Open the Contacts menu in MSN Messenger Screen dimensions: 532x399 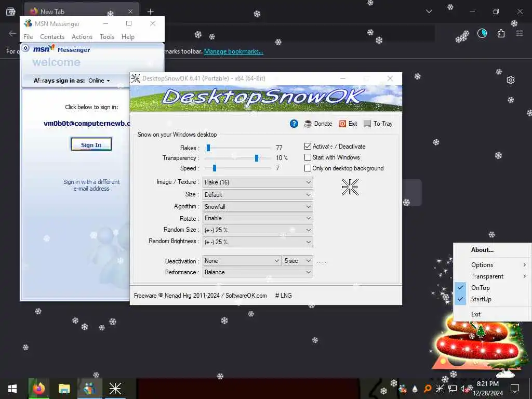click(52, 37)
